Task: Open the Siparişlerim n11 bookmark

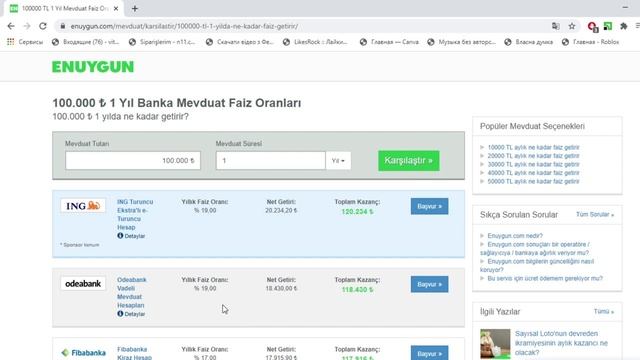Action: [162, 42]
